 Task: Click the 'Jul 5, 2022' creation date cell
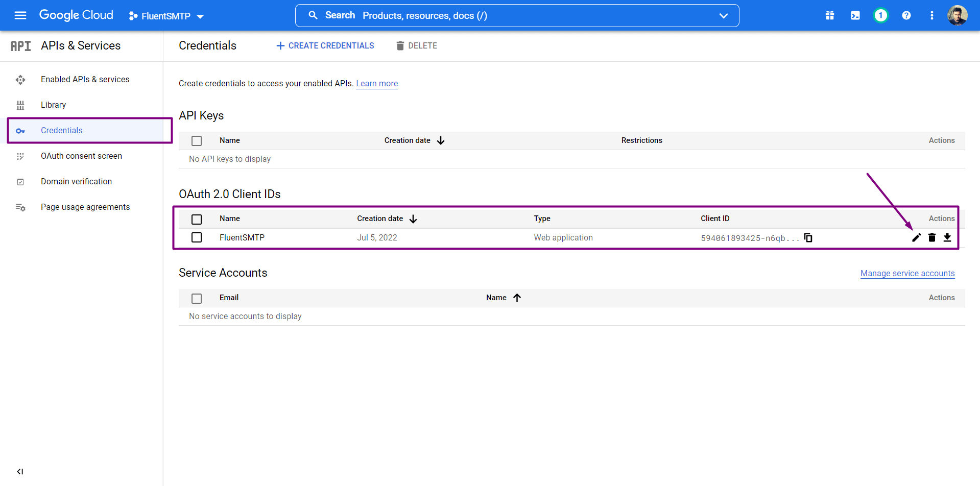pyautogui.click(x=377, y=237)
